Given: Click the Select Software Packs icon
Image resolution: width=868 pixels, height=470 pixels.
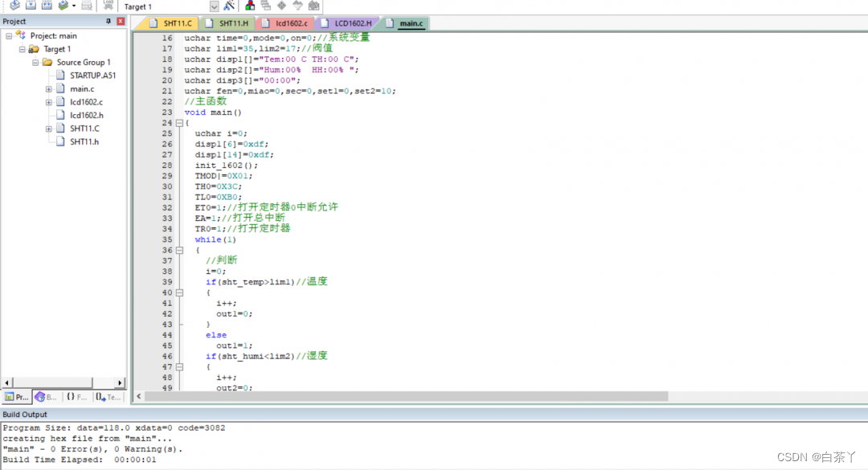Looking at the screenshot, I should pos(298,6).
